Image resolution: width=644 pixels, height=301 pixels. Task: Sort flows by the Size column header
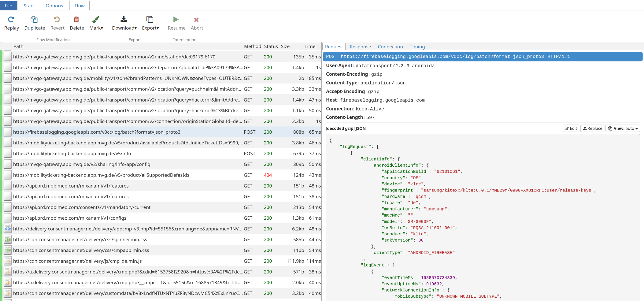pos(285,46)
